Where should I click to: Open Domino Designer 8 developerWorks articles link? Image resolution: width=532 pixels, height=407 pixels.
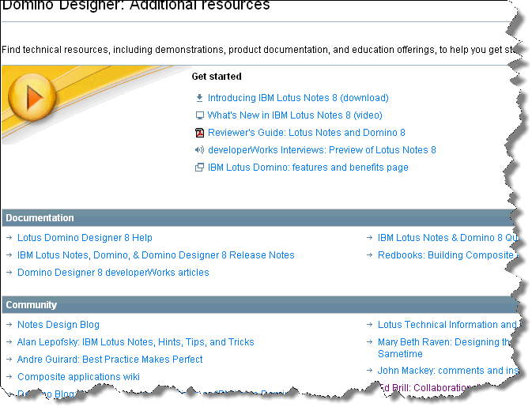point(113,273)
